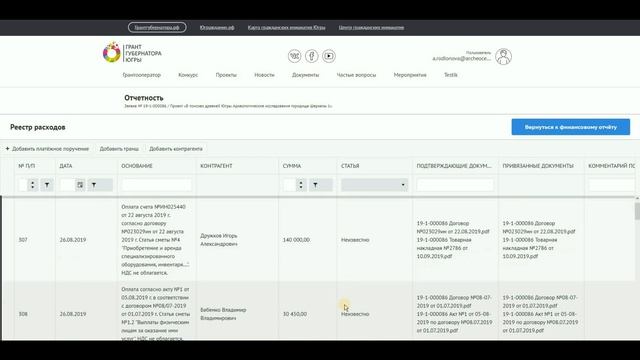The height and width of the screenshot is (360, 640).
Task: Select row number 307 cell
Action: 23,240
